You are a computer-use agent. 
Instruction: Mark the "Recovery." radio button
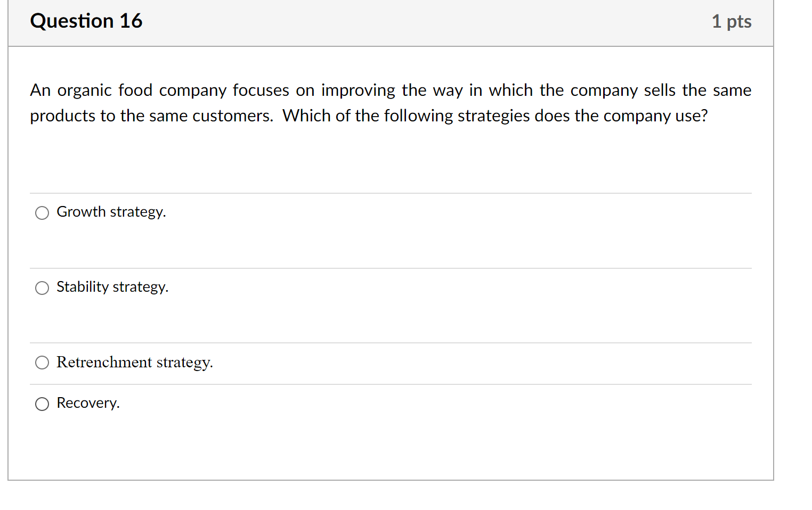[42, 404]
